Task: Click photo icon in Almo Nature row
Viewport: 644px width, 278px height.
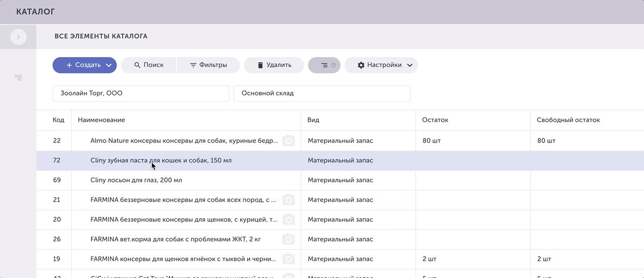Action: point(288,141)
